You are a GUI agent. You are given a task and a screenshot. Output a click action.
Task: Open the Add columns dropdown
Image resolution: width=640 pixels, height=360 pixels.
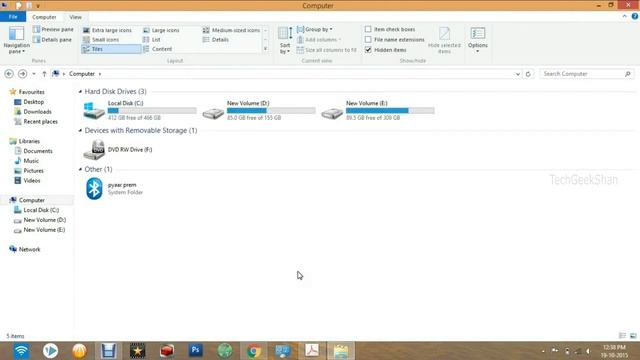click(319, 40)
